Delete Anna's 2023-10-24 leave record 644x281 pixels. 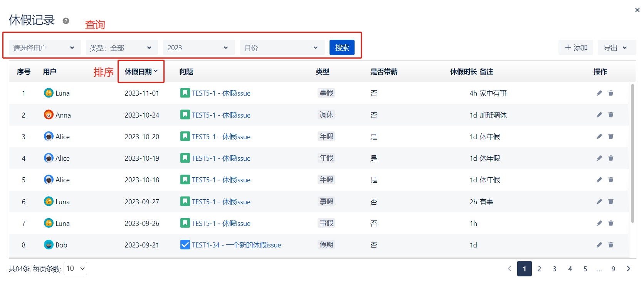coord(610,115)
